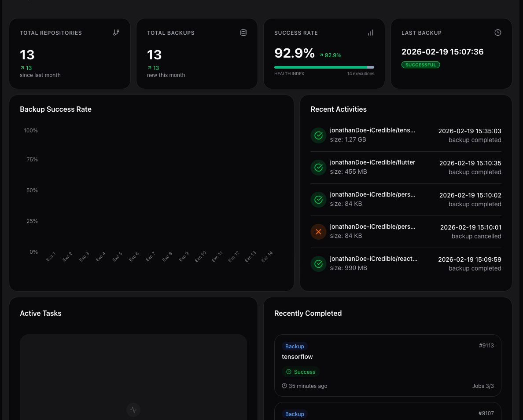Click the 'Jobs 3/3' text
The width and height of the screenshot is (523, 420).
(483, 386)
